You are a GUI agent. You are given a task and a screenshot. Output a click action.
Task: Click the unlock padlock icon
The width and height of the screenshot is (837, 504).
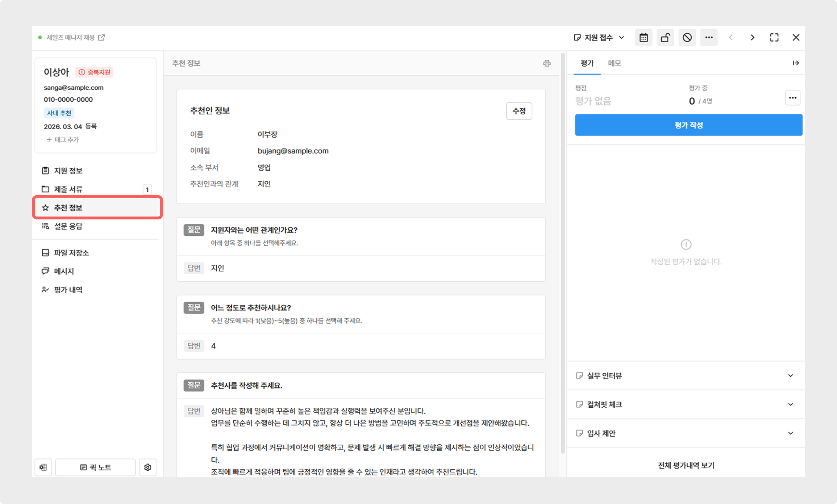(665, 38)
